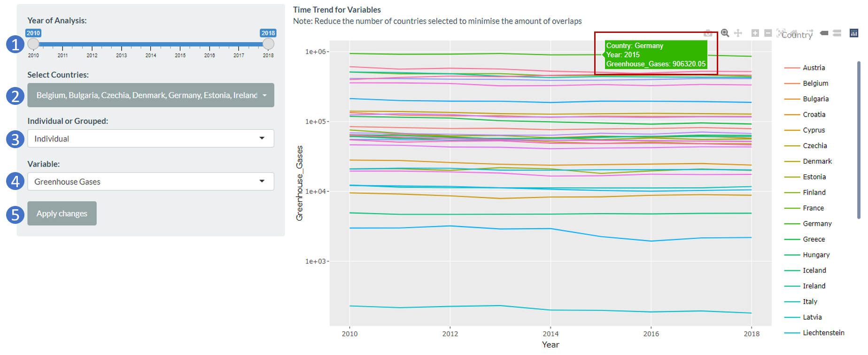Click the 2010 start slider handle
Viewport: 868px width, 355px height.
(x=33, y=44)
